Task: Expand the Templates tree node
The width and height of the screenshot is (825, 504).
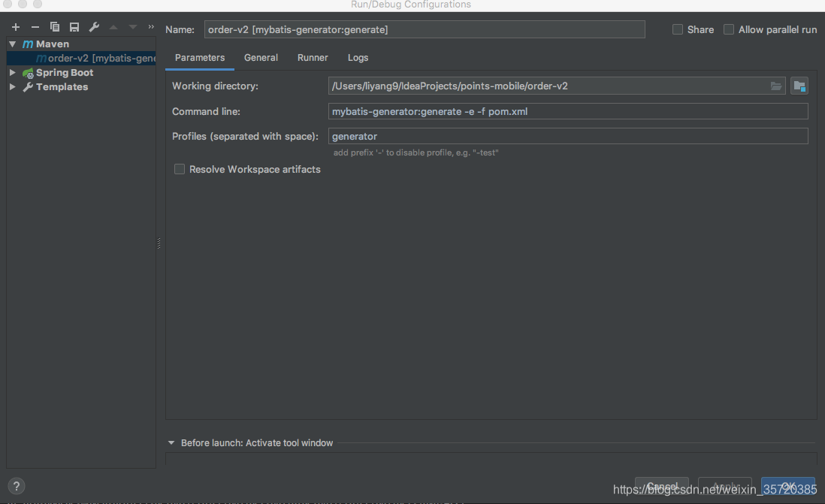Action: pyautogui.click(x=13, y=87)
